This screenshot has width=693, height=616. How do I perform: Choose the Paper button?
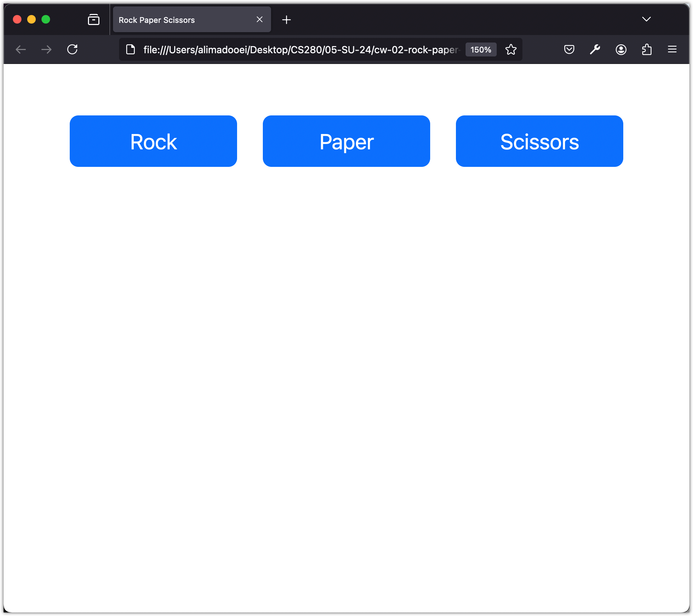346,141
